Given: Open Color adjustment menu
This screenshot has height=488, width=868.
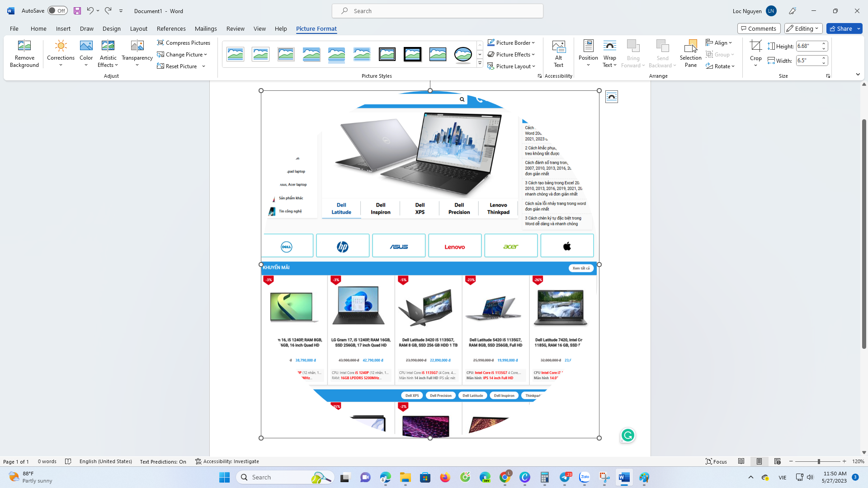Looking at the screenshot, I should [86, 54].
